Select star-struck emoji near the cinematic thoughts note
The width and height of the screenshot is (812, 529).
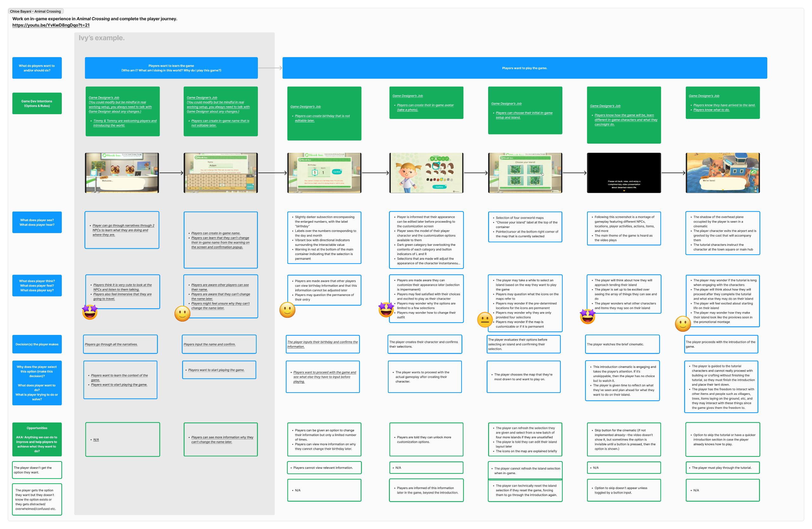coord(587,317)
